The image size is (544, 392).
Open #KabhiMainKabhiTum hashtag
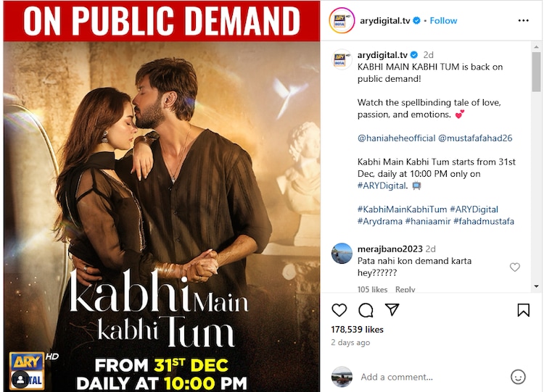pyautogui.click(x=402, y=209)
